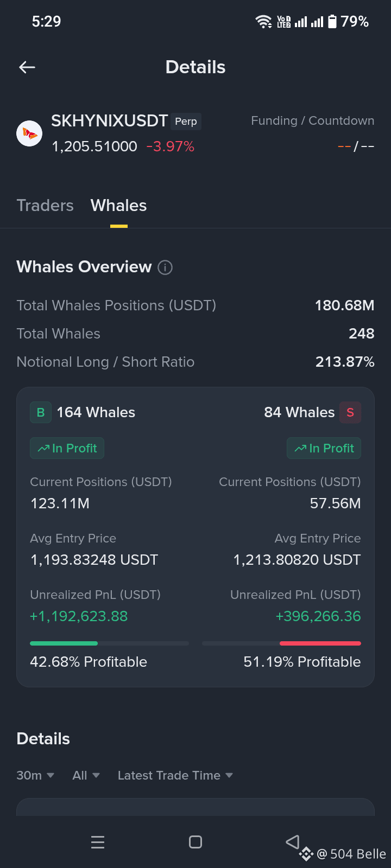This screenshot has height=868, width=391.
Task: Tap the long side In Profit tag
Action: pos(67,448)
